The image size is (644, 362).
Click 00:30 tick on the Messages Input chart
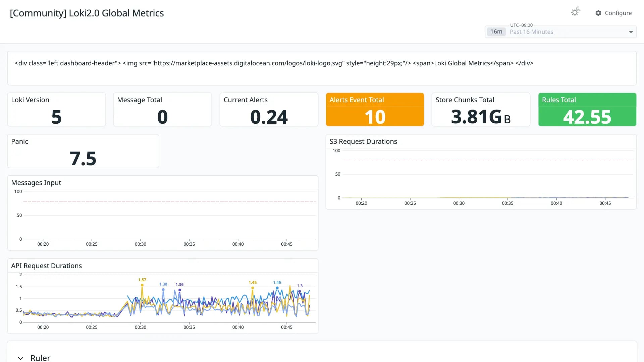pyautogui.click(x=141, y=244)
